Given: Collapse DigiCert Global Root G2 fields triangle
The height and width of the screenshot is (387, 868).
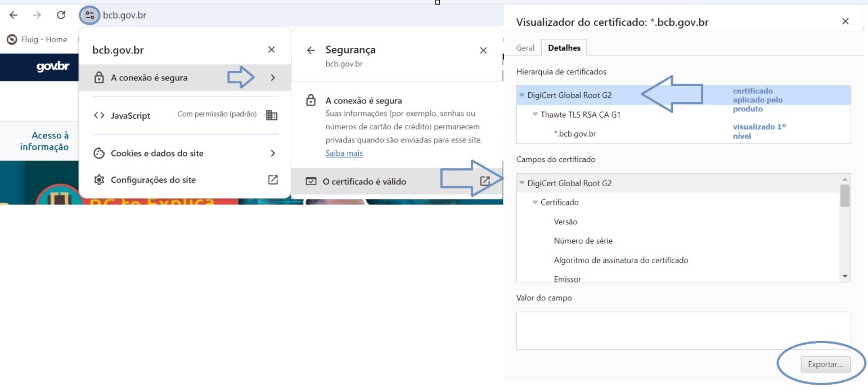Looking at the screenshot, I should coord(522,183).
